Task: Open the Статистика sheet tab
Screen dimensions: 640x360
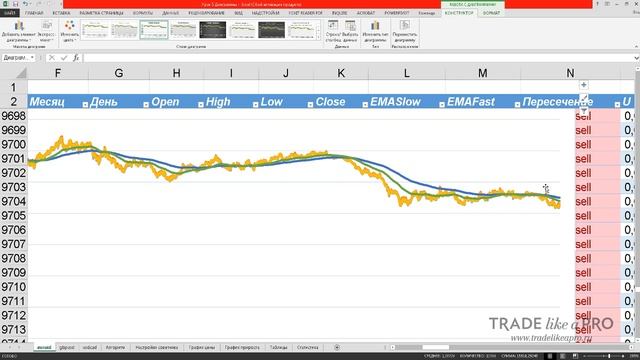Action: pos(308,347)
